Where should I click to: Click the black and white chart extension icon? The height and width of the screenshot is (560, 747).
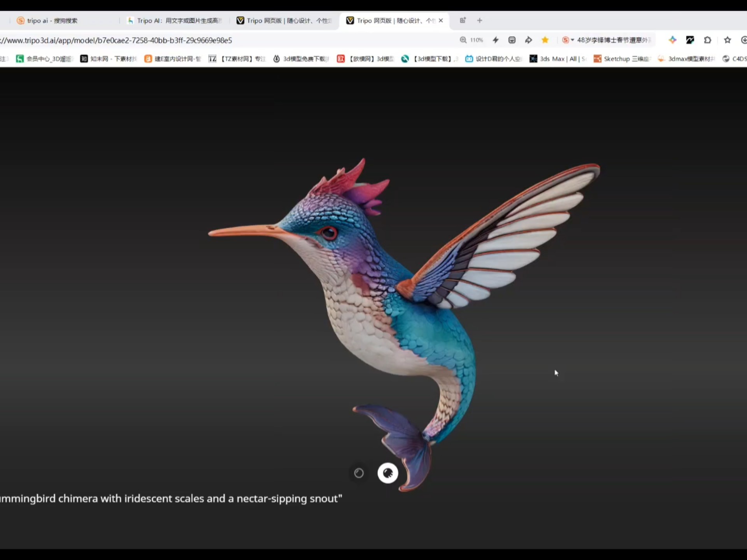[690, 40]
